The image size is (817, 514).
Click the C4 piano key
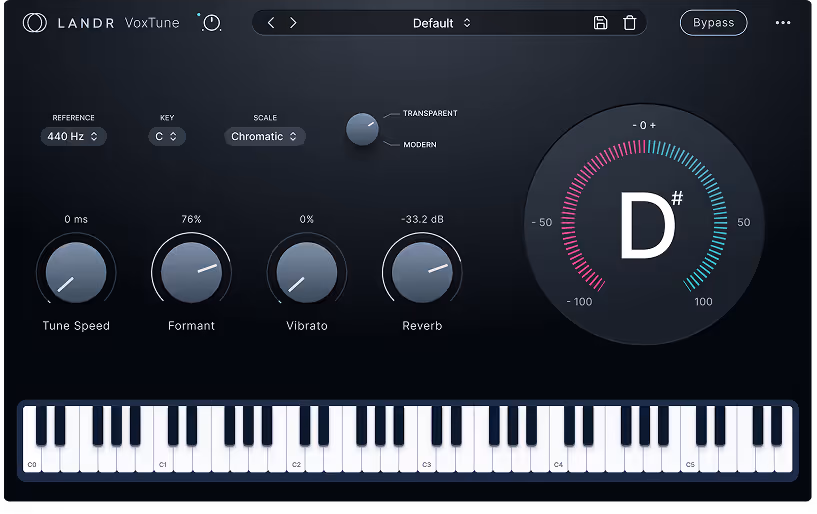tap(558, 459)
